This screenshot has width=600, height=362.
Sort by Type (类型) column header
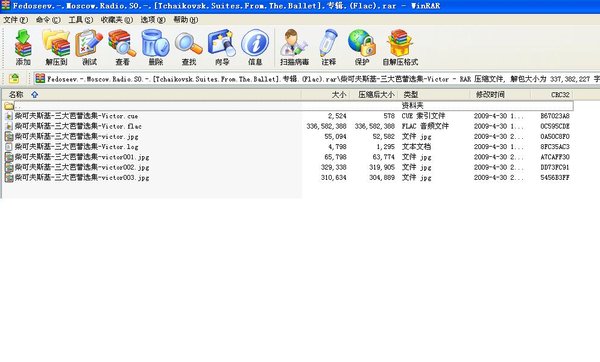tap(434, 95)
